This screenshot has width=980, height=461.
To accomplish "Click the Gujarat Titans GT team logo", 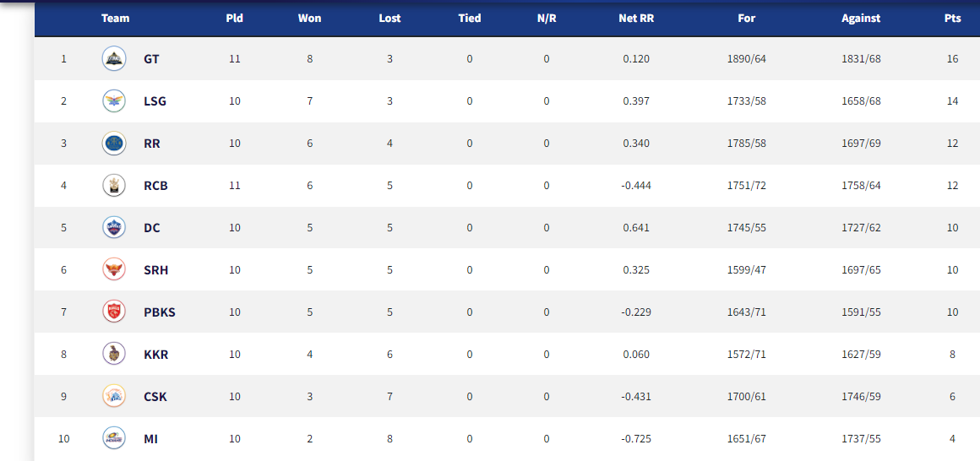I will pyautogui.click(x=114, y=59).
